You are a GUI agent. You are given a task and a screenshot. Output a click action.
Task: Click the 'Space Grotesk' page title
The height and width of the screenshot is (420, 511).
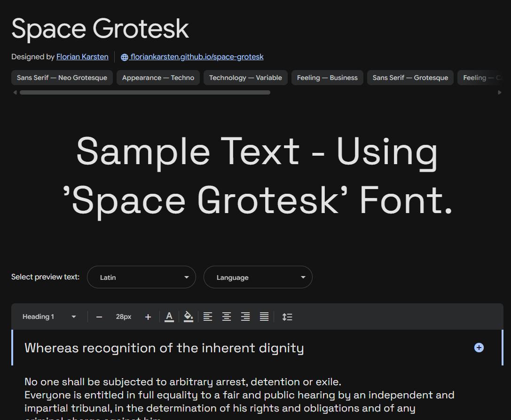(x=101, y=29)
